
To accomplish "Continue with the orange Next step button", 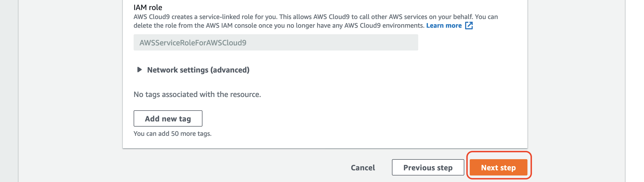I will [x=498, y=167].
